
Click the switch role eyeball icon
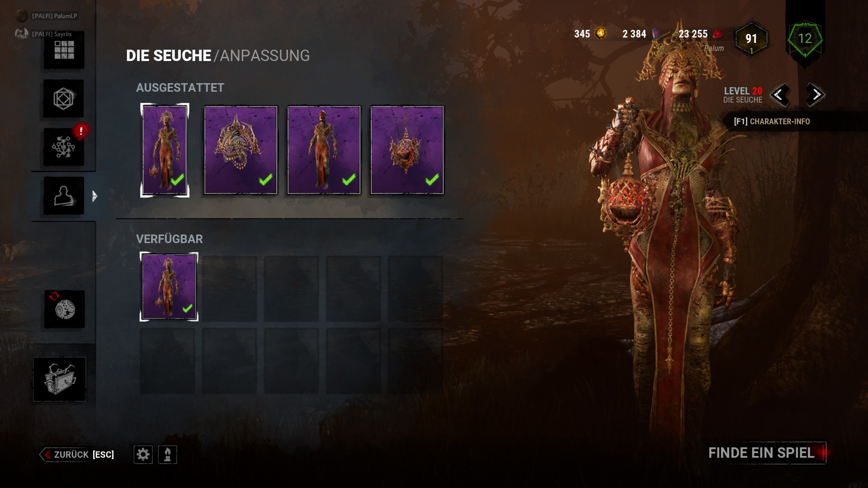(x=64, y=309)
